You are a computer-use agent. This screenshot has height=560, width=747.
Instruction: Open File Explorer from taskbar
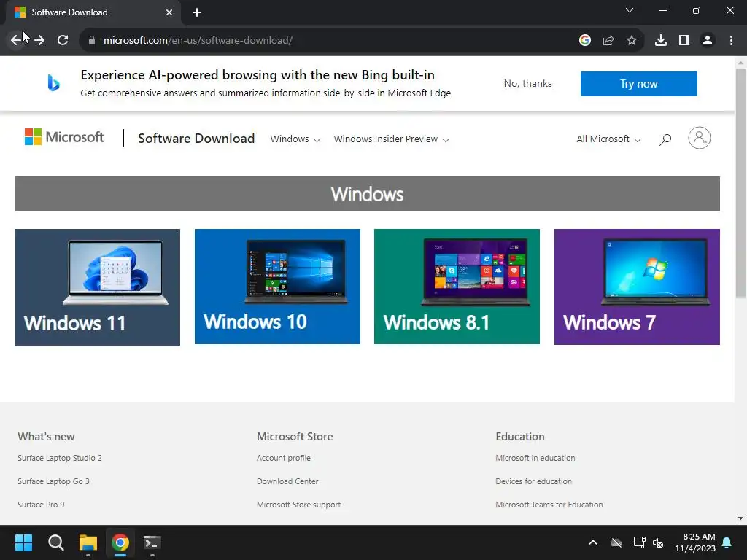tap(88, 542)
